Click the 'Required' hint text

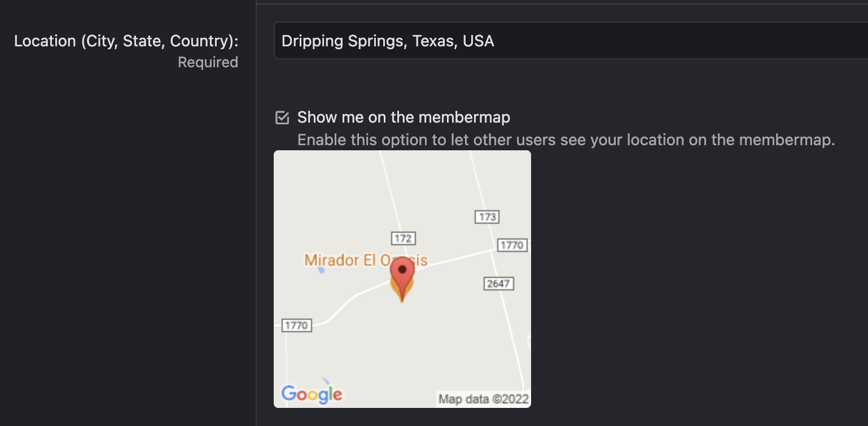208,62
